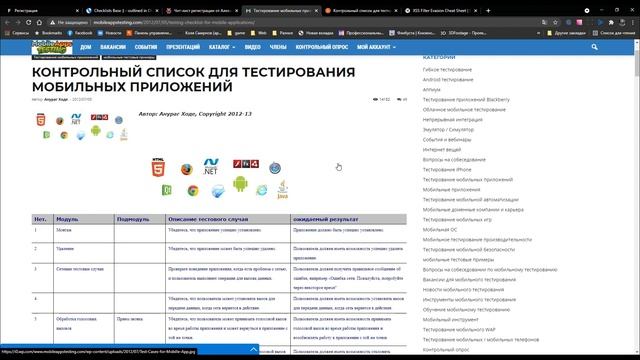Image resolution: width=640 pixels, height=360 pixels.
Task: Click the views count eye icon
Action: [x=375, y=99]
